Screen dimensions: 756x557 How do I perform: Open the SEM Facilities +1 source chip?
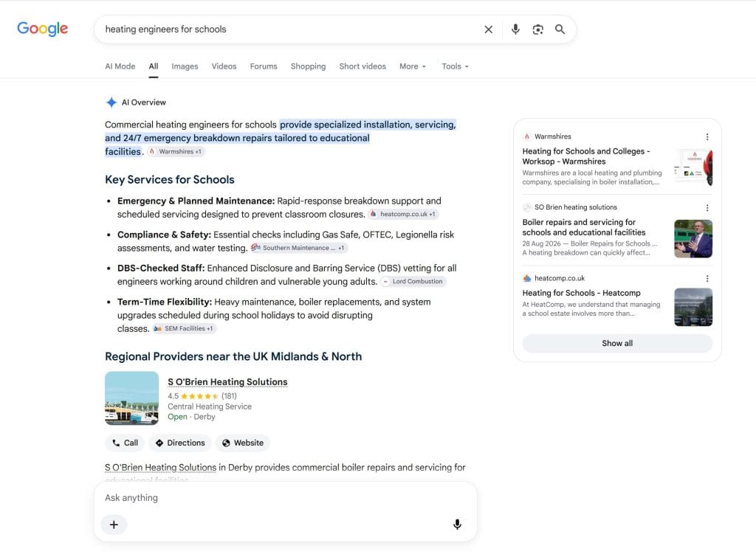click(184, 328)
